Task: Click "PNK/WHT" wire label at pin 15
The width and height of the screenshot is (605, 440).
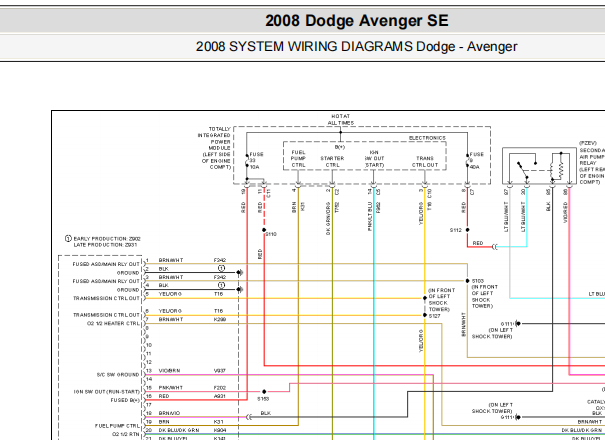Action: tap(171, 388)
